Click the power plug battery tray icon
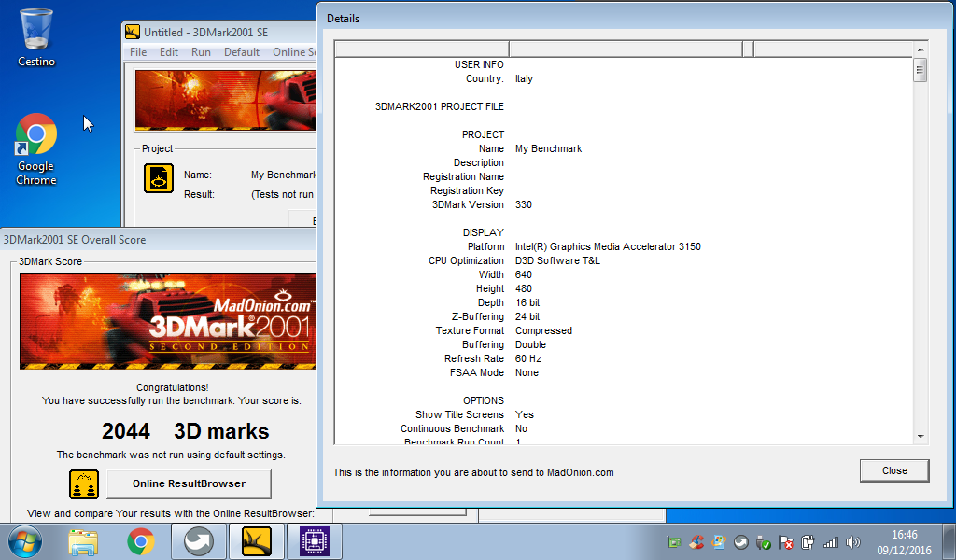Screen dimensions: 956x560 click(808, 541)
